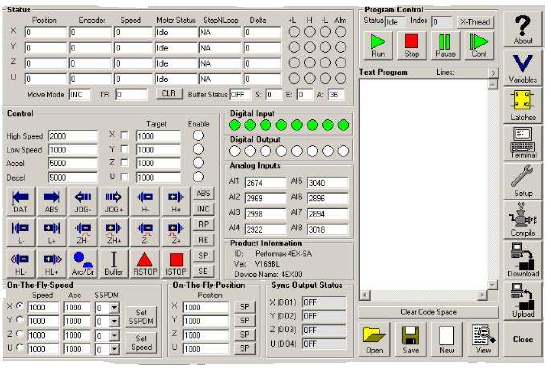Compile the text program
Screen dimensions: 551x371
523,220
